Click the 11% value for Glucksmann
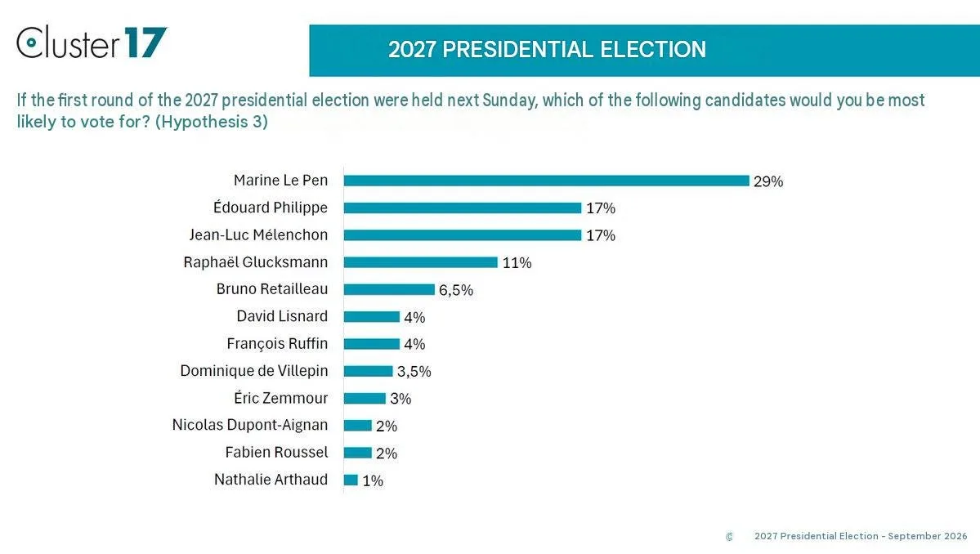 click(517, 263)
